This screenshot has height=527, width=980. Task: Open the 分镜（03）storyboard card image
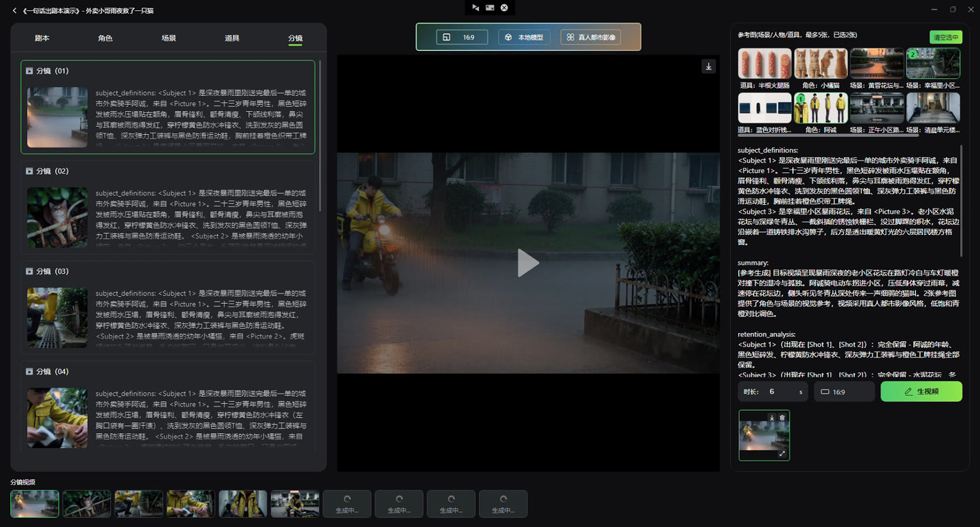point(57,317)
